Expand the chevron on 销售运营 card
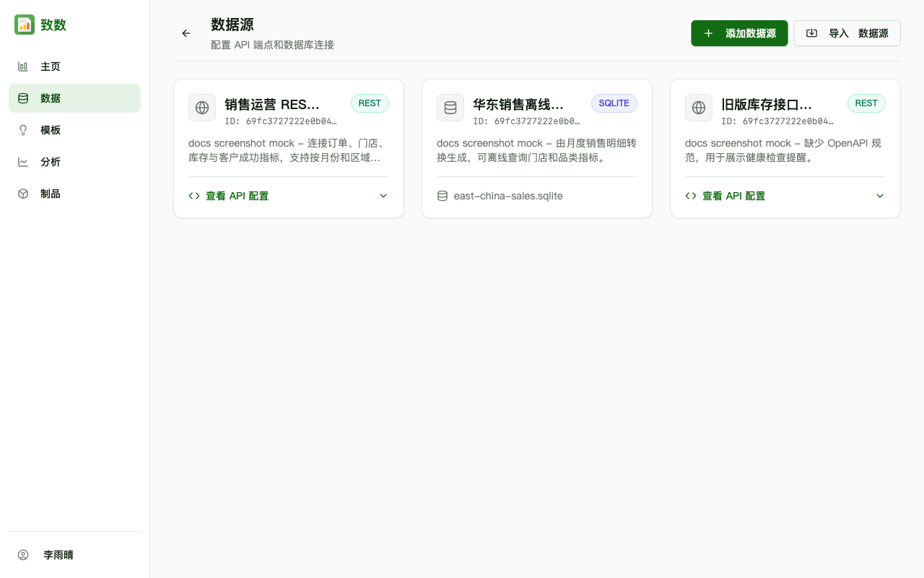924x578 pixels. click(x=383, y=196)
